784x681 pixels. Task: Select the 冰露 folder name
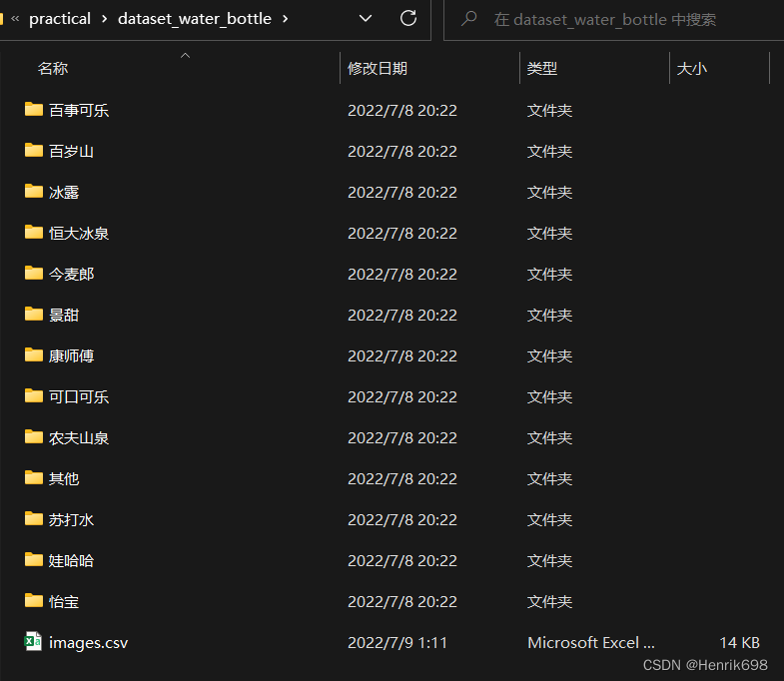(64, 192)
